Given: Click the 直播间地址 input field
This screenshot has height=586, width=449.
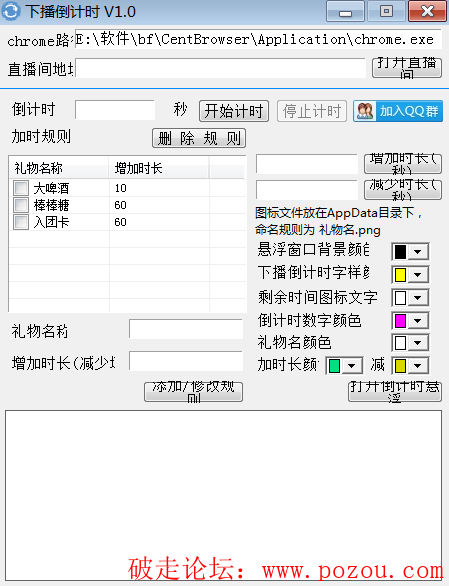Looking at the screenshot, I should [221, 68].
